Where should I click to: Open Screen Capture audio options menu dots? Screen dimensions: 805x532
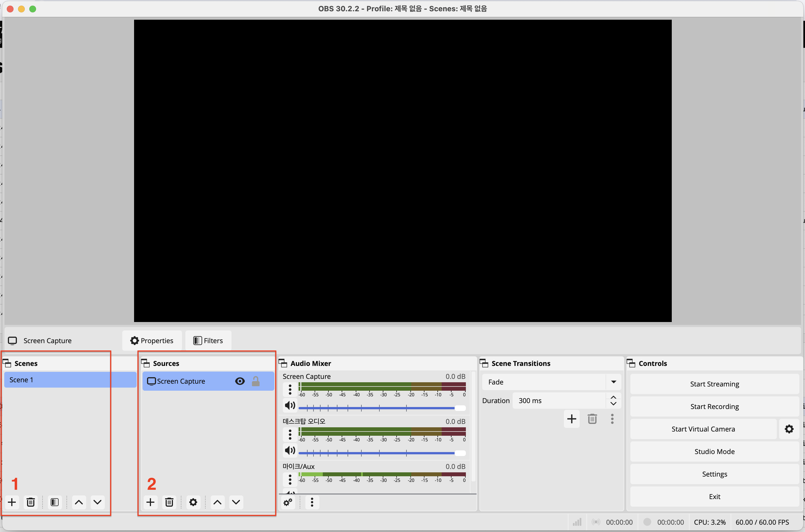click(x=290, y=390)
